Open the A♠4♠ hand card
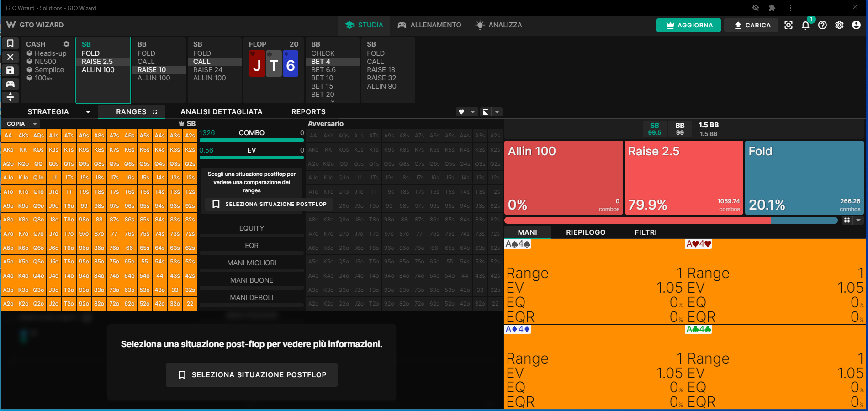868x411 pixels. pos(594,282)
